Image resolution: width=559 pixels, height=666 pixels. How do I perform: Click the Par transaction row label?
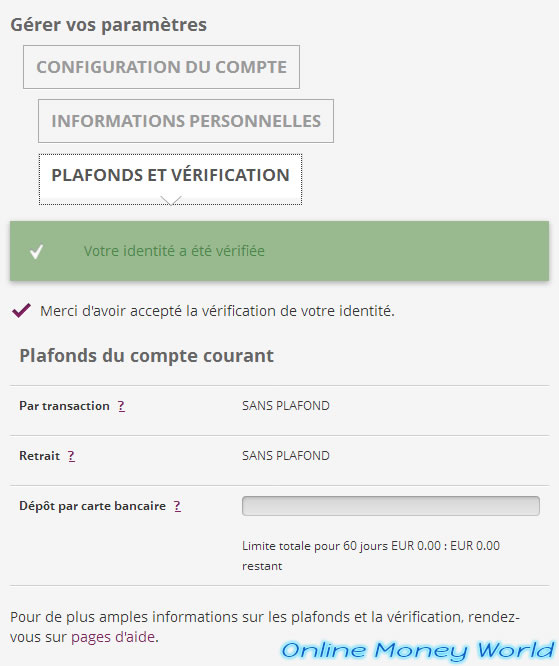64,406
